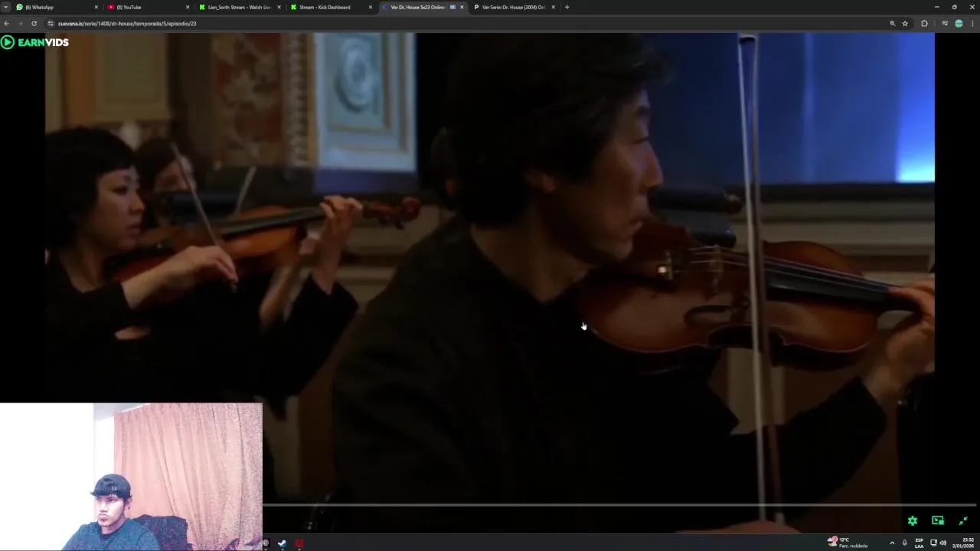Screen dimensions: 980x551
Task: Open the red app icon in taskbar
Action: pyautogui.click(x=299, y=543)
